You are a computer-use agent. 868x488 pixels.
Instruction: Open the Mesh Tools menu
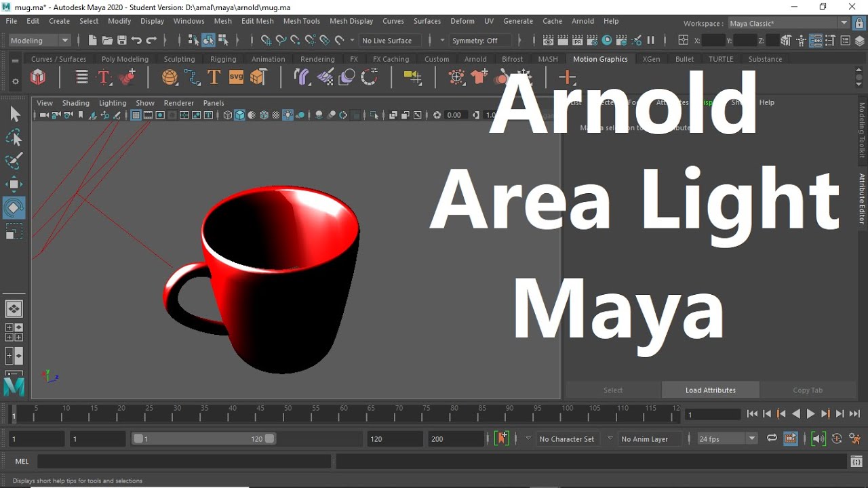[301, 21]
